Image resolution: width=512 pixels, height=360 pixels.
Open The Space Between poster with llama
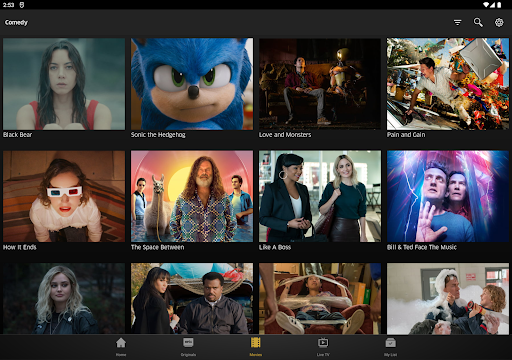click(192, 196)
